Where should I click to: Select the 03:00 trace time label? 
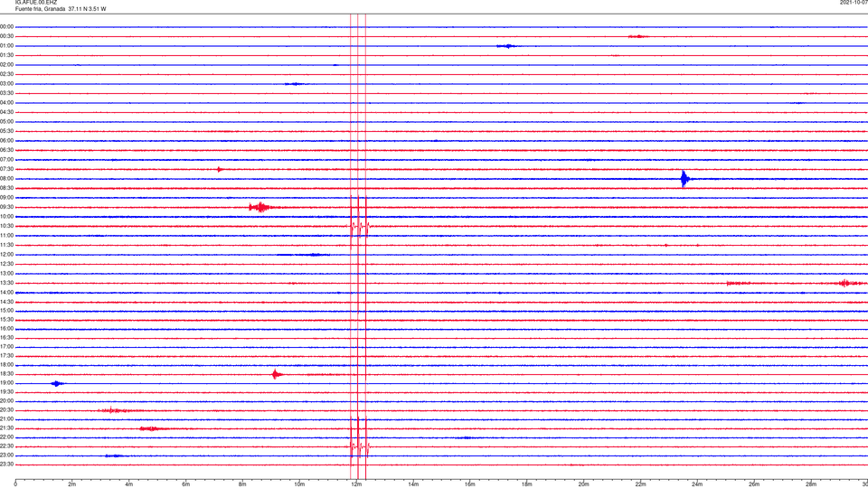coord(6,84)
